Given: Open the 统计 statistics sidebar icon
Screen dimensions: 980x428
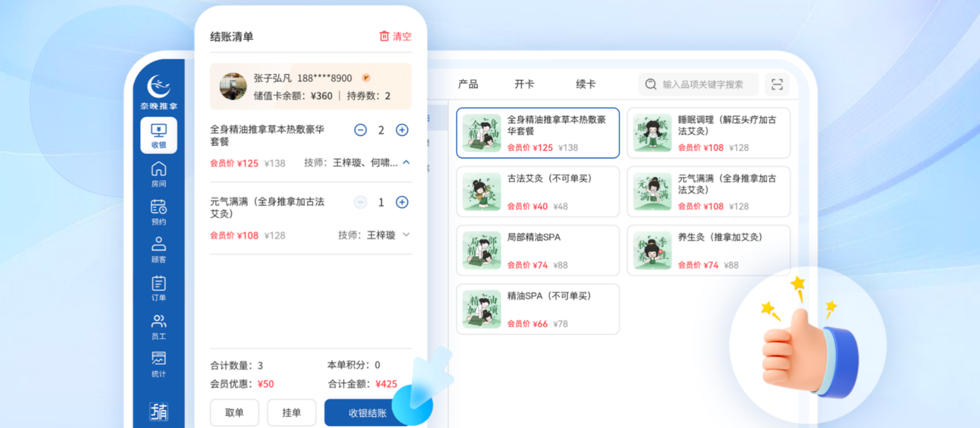Looking at the screenshot, I should 159,364.
